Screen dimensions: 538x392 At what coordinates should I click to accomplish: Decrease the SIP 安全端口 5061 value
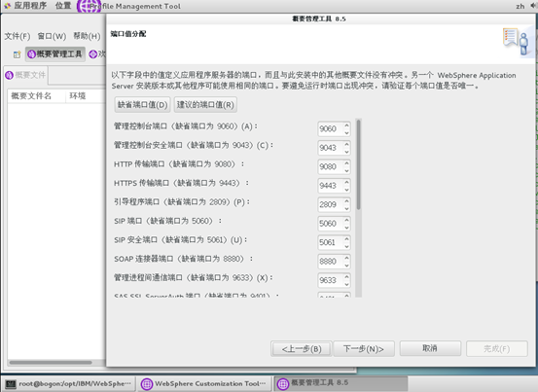346,246
